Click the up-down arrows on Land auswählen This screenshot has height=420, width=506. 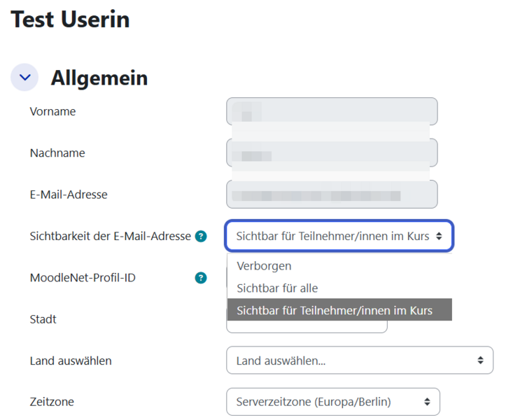pos(480,360)
